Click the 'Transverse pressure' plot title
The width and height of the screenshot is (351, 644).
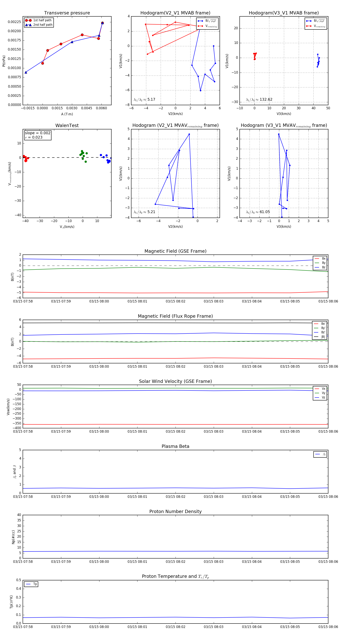(x=67, y=13)
